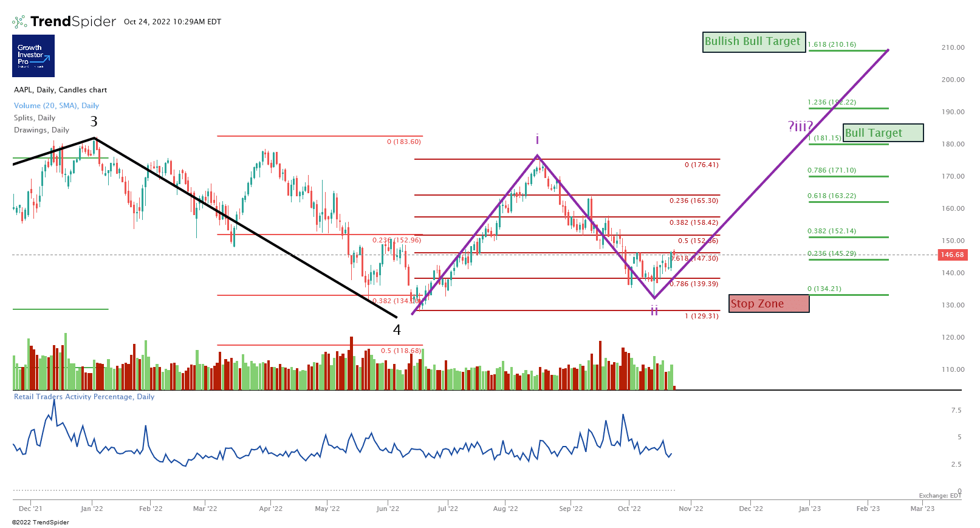
Task: Click the red Stop Zone box
Action: pos(769,304)
